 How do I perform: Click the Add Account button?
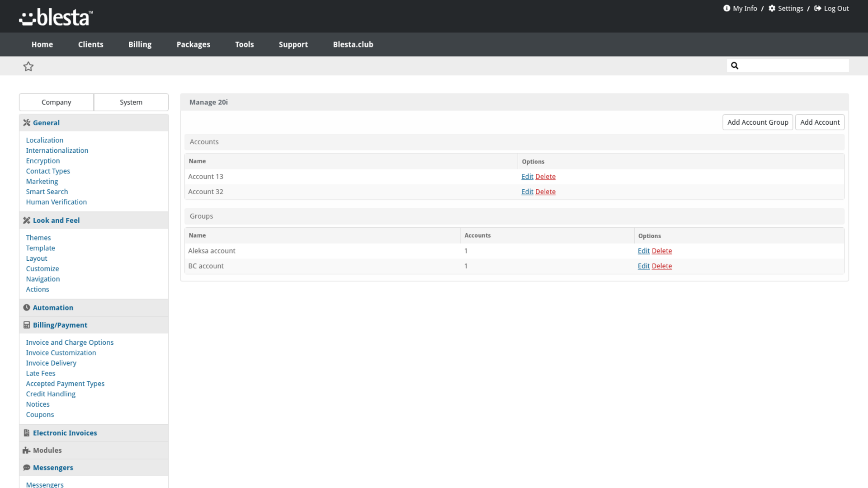tap(820, 122)
